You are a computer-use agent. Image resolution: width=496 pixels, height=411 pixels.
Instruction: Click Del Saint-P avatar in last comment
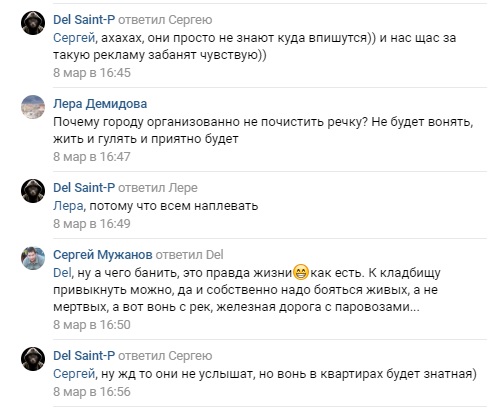pyautogui.click(x=33, y=359)
